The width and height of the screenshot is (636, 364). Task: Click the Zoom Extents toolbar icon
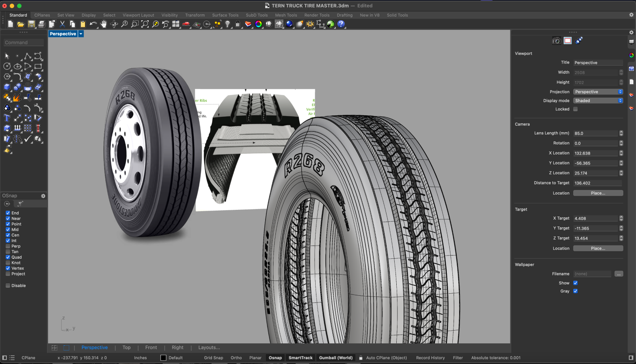[x=145, y=24]
